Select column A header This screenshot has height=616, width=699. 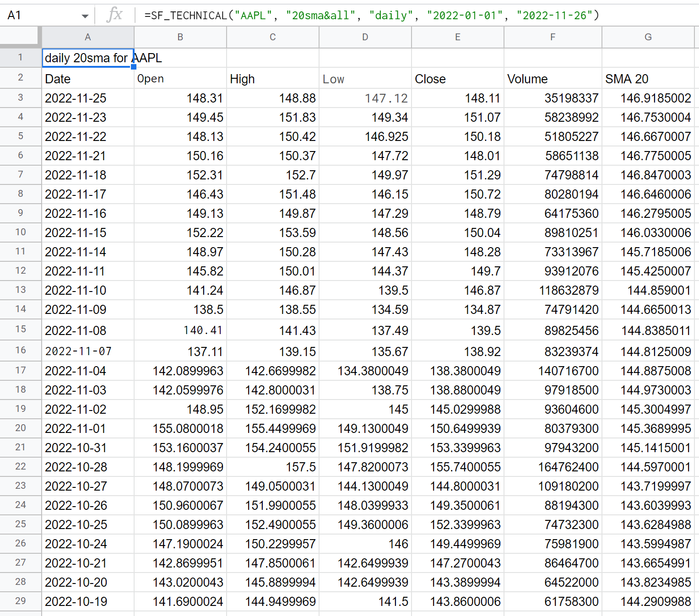tap(88, 37)
